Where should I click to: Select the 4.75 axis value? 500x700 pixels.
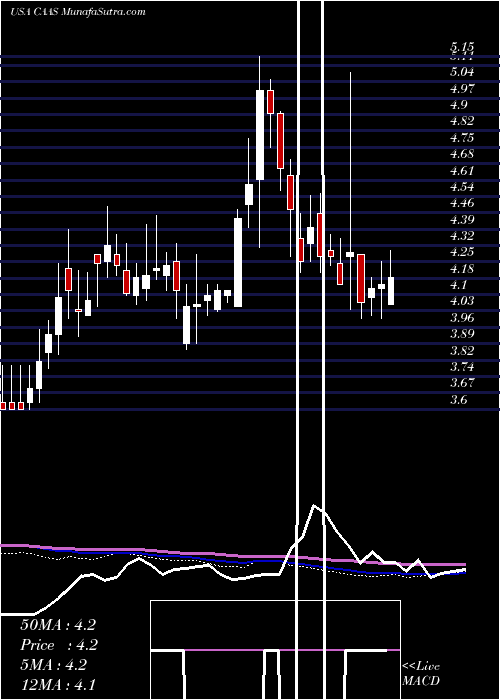(462, 137)
